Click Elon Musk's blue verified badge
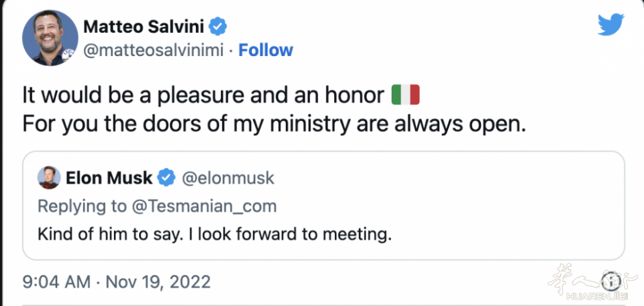 click(x=166, y=178)
